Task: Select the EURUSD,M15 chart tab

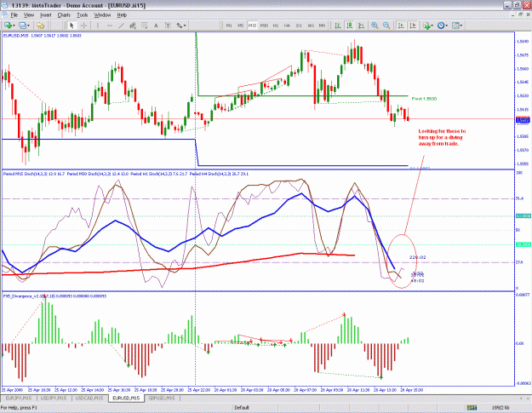Action: click(x=126, y=398)
